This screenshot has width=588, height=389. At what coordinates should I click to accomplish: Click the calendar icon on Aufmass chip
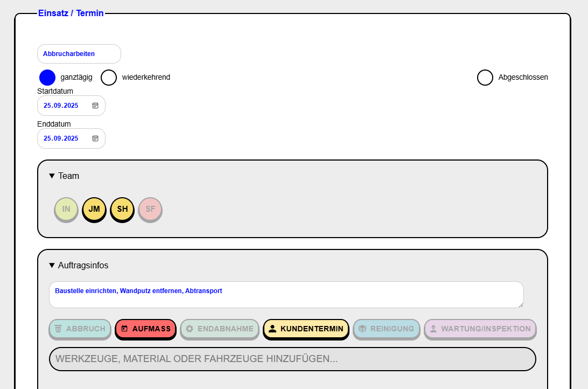(124, 329)
